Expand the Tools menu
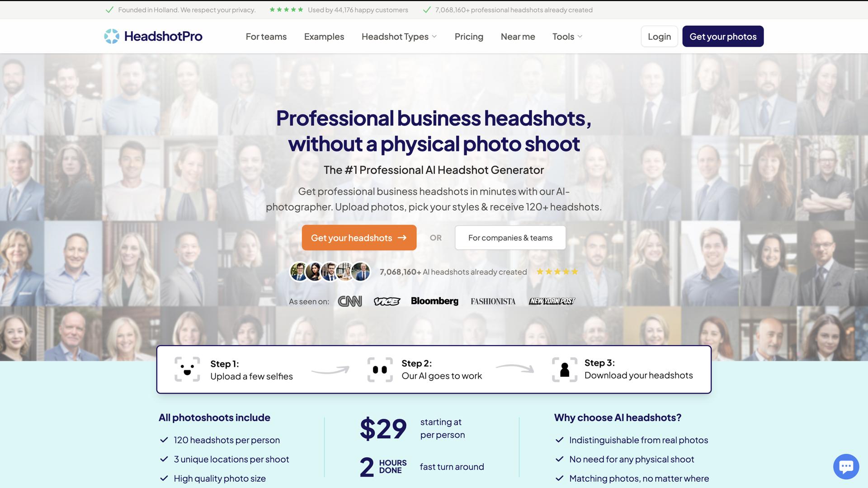The height and width of the screenshot is (488, 868). 566,36
